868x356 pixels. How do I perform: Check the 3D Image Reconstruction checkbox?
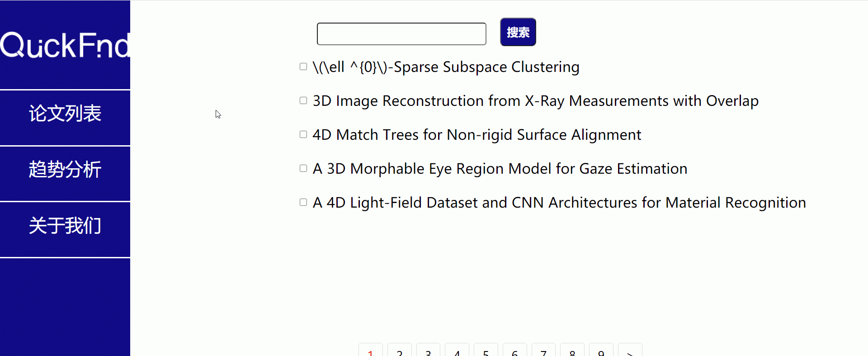click(303, 100)
